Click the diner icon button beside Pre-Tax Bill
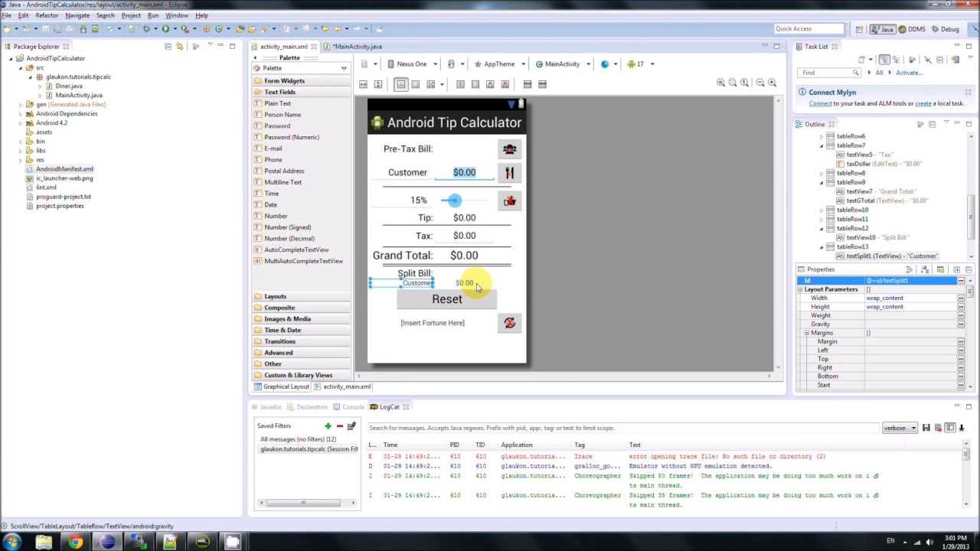Image resolution: width=980 pixels, height=551 pixels. pyautogui.click(x=509, y=148)
